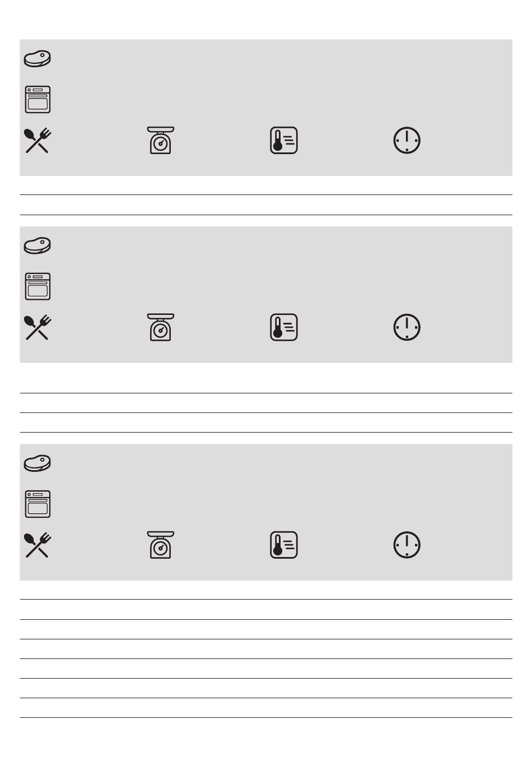Click the thermometer icon in third section

284,545
